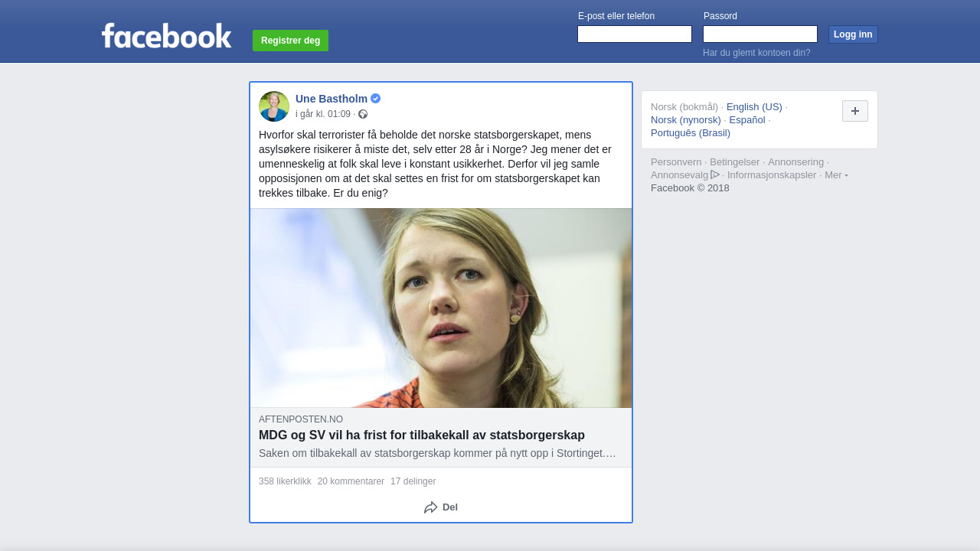Open the Personvern footer link
Image resolution: width=980 pixels, height=551 pixels.
click(675, 162)
